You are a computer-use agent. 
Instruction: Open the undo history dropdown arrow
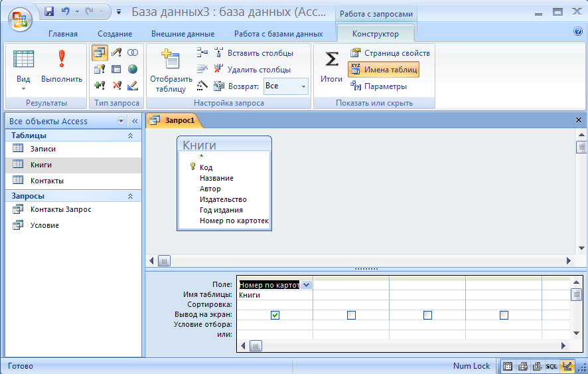[77, 12]
